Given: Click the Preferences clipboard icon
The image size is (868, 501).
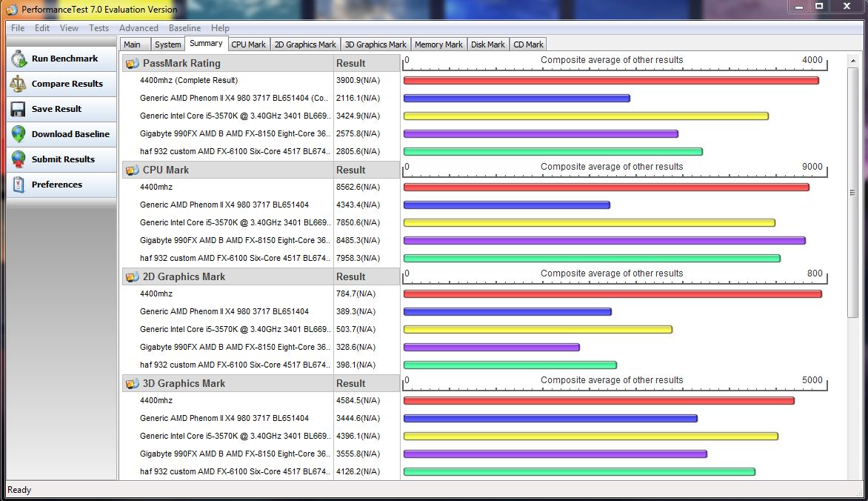Looking at the screenshot, I should (x=19, y=185).
